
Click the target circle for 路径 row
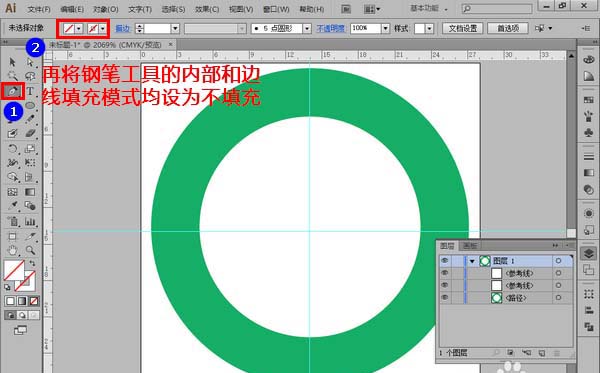coord(558,297)
